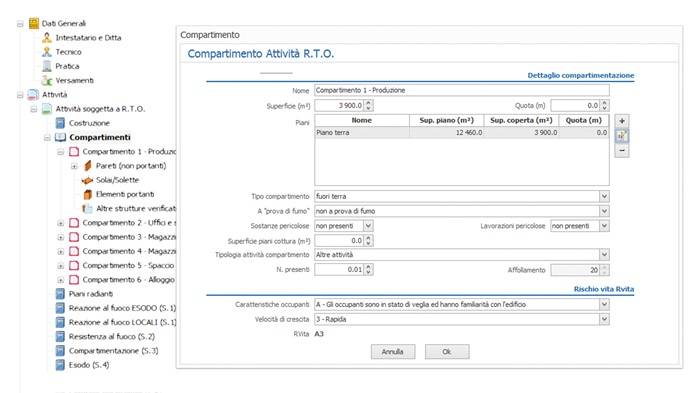Screen dimensions: 700x393
Task: Click the Compartimento 4 - Magazzino icon
Action: tap(74, 251)
